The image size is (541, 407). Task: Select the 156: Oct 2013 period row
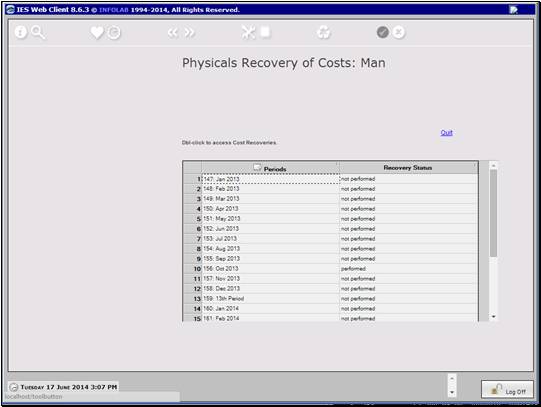[x=331, y=268]
